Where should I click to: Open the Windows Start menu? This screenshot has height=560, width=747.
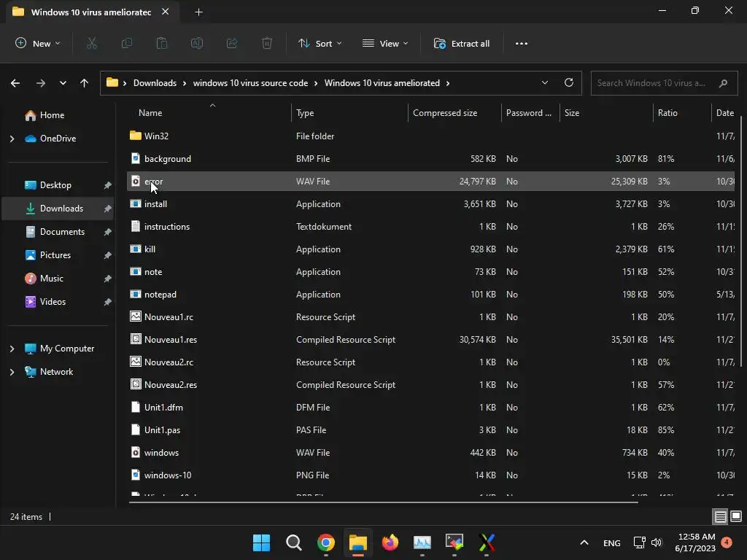(261, 542)
